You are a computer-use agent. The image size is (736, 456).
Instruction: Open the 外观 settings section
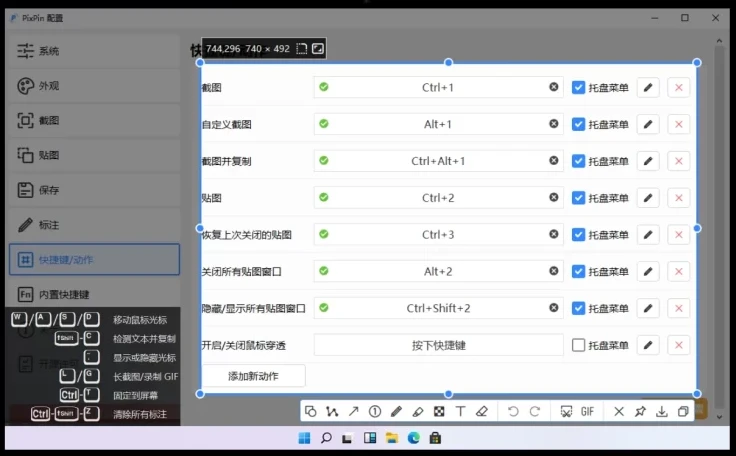tap(94, 85)
